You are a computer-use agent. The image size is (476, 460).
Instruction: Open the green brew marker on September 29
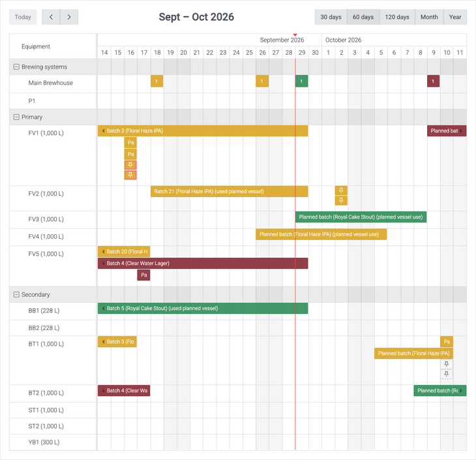click(301, 81)
